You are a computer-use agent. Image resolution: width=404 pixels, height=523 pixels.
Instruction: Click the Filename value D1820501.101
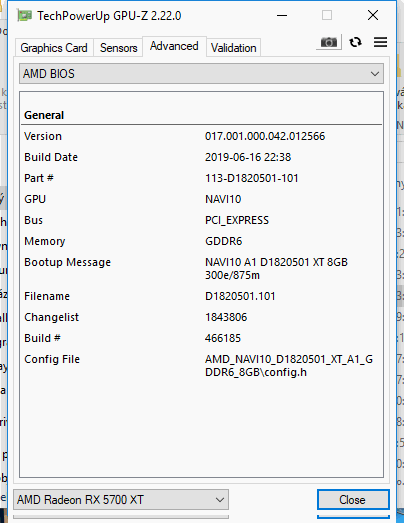coord(240,296)
